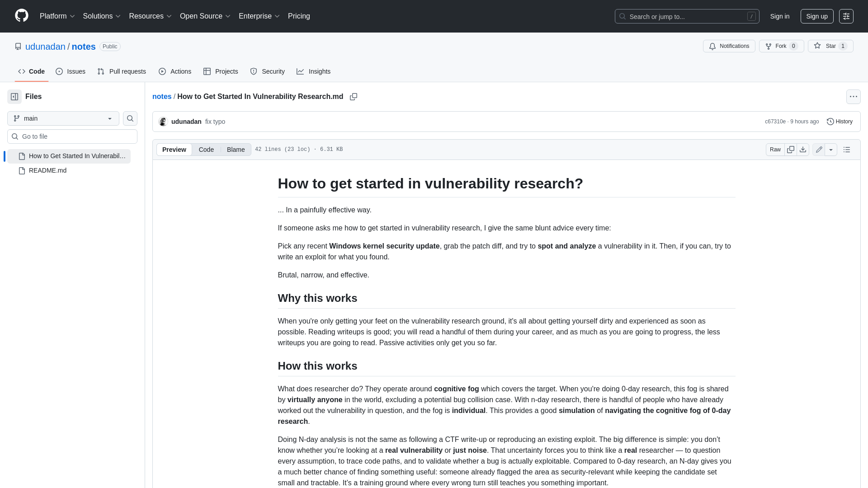Switch the viewer to Blame mode
Viewport: 868px width, 488px height.
[x=235, y=149]
